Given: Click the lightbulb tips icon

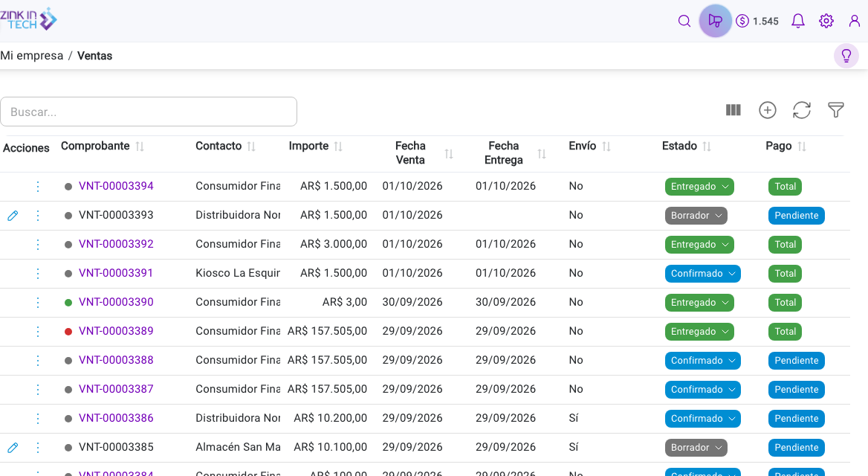Looking at the screenshot, I should (846, 56).
